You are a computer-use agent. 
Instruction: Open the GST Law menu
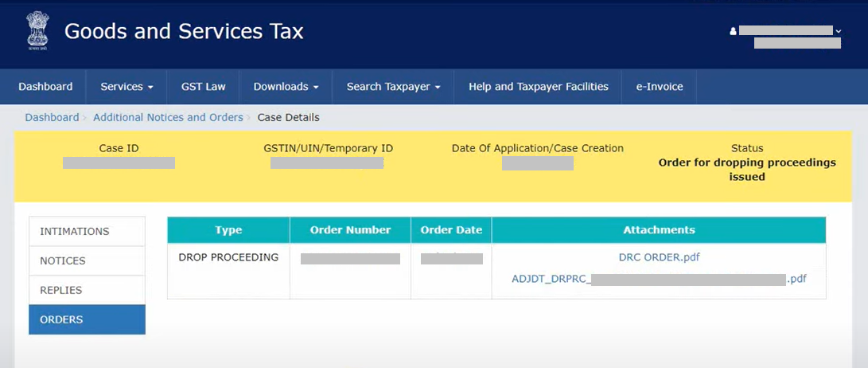pos(203,87)
